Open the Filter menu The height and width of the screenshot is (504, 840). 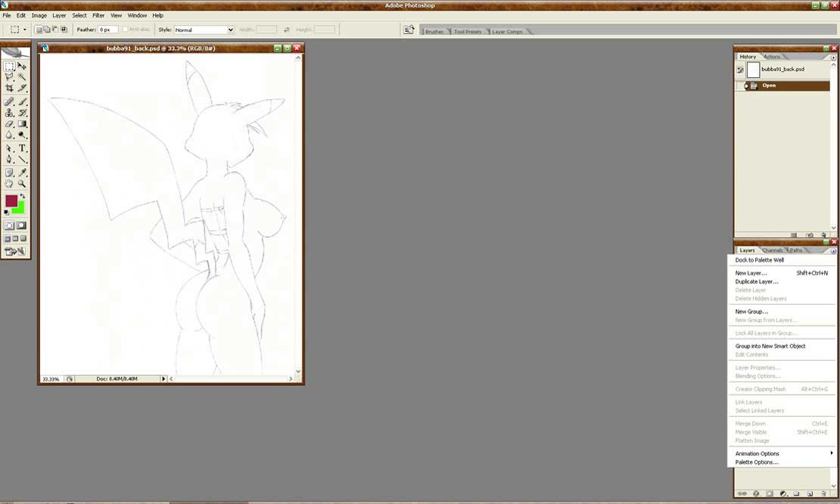tap(98, 15)
